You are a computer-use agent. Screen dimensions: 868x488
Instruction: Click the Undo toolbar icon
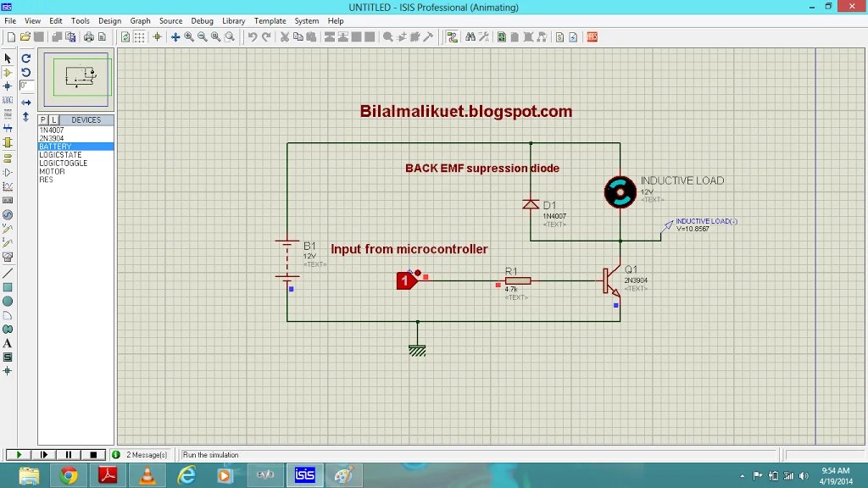(x=252, y=36)
